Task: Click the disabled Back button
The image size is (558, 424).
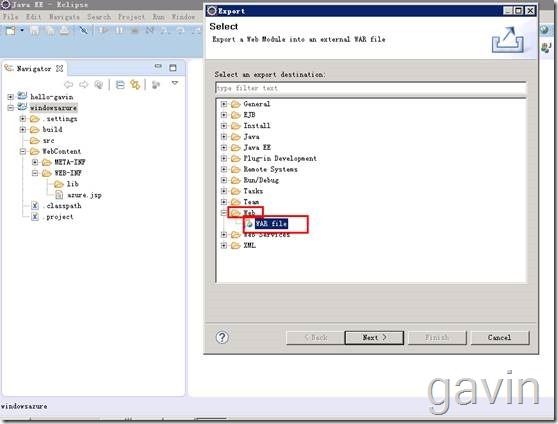Action: click(315, 337)
